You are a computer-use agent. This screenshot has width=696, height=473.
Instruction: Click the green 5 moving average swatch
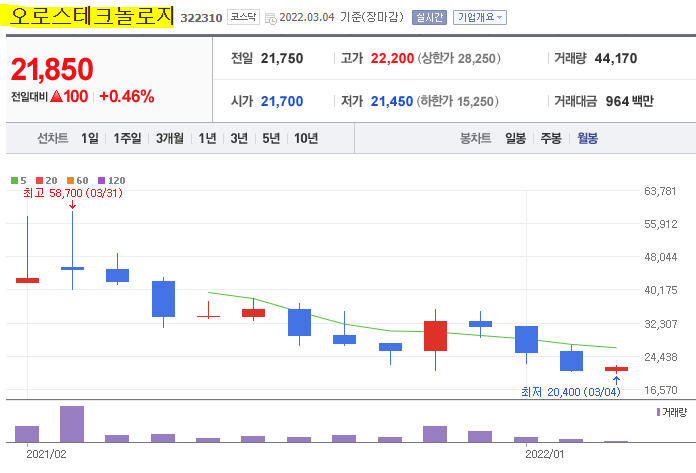point(14,181)
